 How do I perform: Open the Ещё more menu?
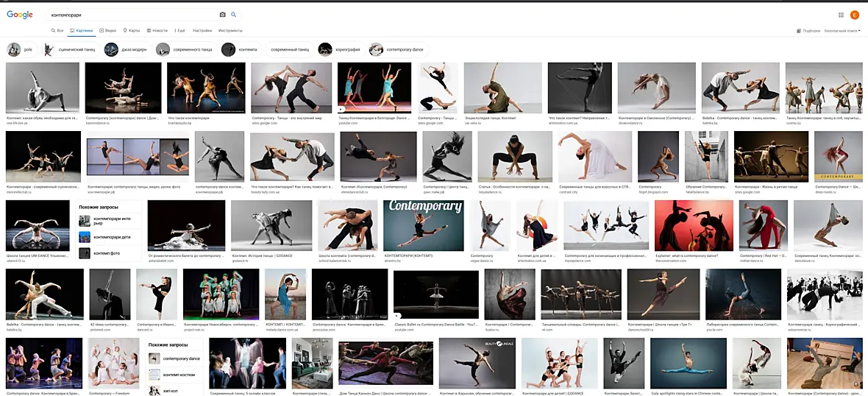click(x=179, y=30)
